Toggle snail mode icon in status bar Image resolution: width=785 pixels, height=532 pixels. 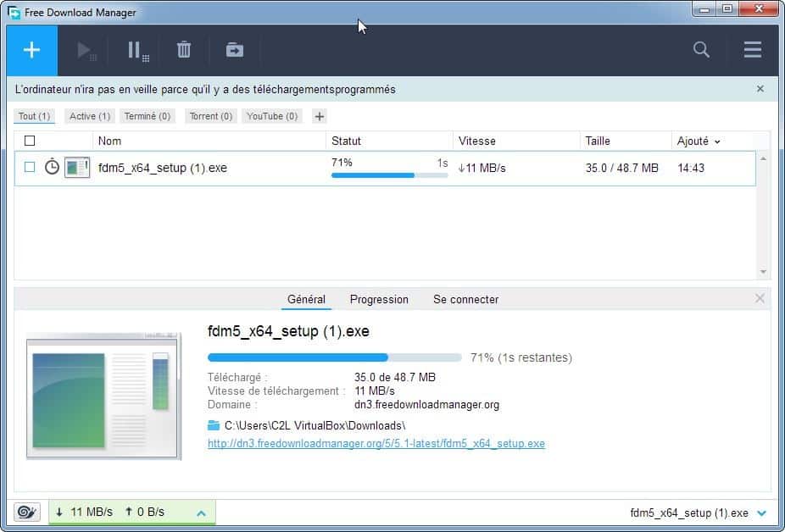(x=26, y=512)
